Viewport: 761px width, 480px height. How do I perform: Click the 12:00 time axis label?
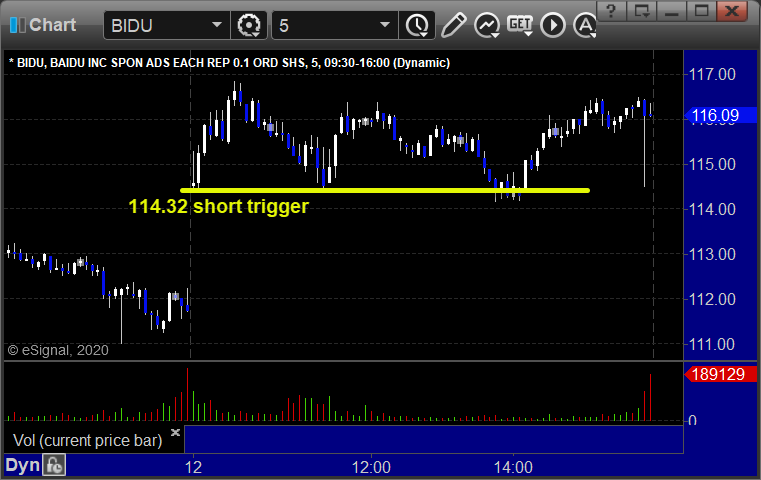point(371,467)
